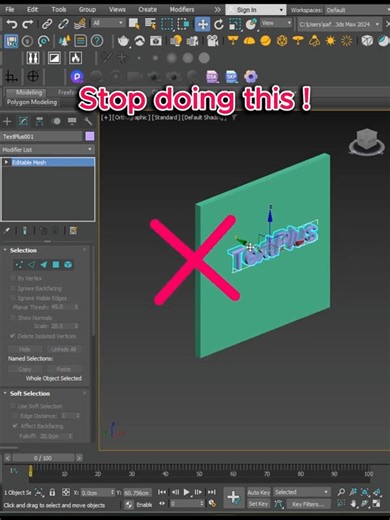This screenshot has width=390, height=520.
Task: Activate Select and Move tool
Action: click(x=202, y=24)
